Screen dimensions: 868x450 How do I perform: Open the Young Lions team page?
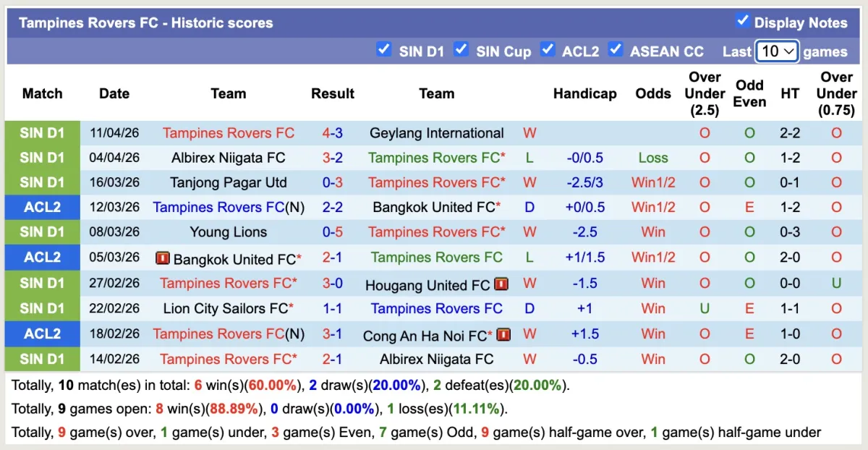click(229, 232)
